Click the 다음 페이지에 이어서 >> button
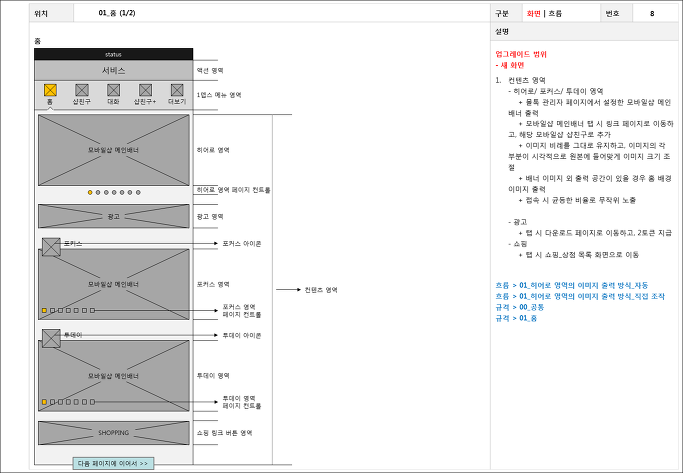Screen dimensions: 683x473 coord(113,463)
